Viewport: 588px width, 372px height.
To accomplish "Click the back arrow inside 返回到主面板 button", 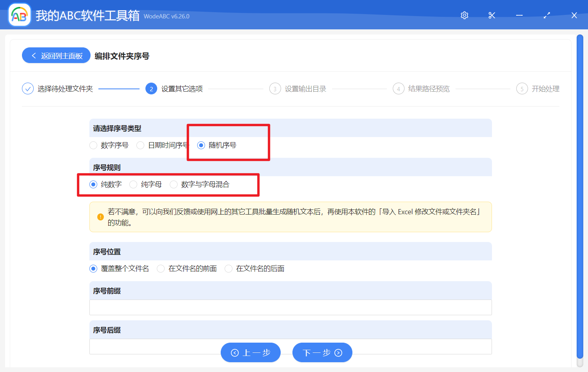I will click(33, 55).
